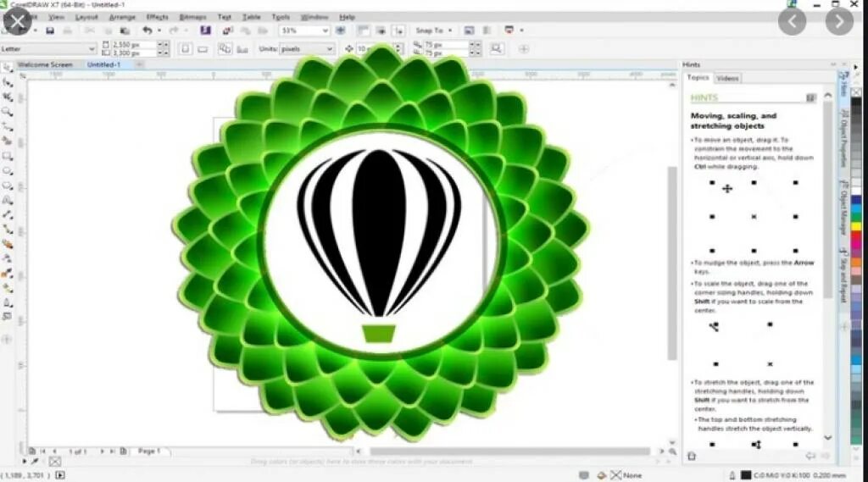Select the Pick tool in the toolbox
The height and width of the screenshot is (482, 868).
click(x=7, y=68)
